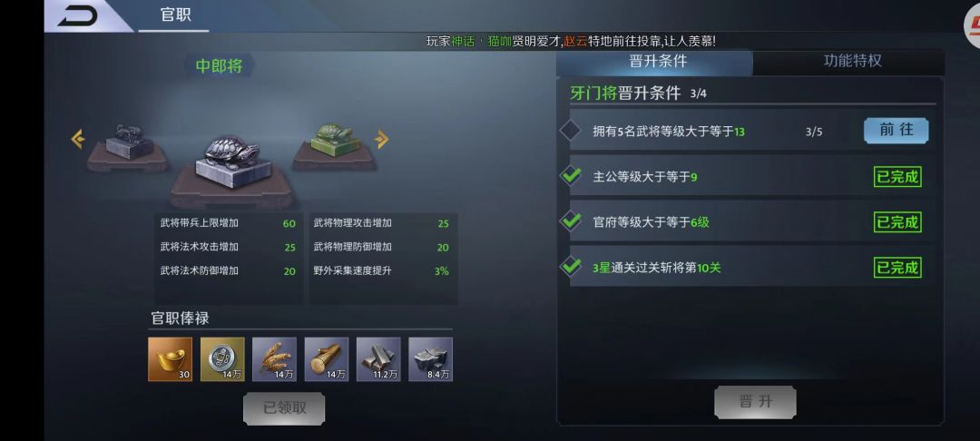Screen dimensions: 980x441
Task: Click the unchecked diamond for 武将等级 condition
Action: click(x=570, y=132)
